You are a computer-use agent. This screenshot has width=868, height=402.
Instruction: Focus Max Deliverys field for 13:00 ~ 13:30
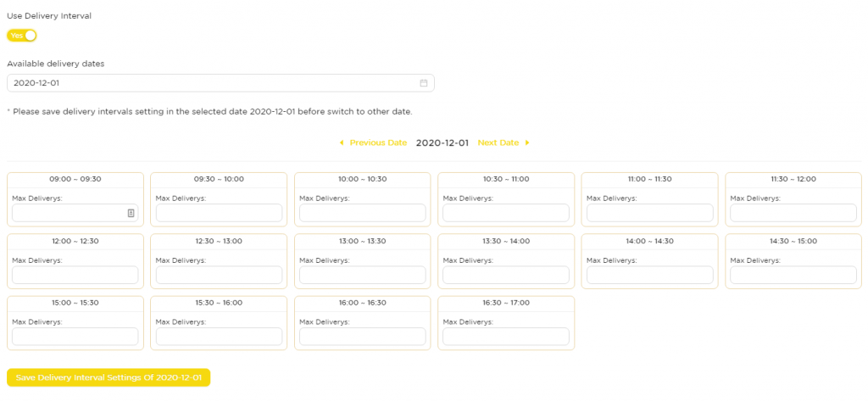click(363, 275)
